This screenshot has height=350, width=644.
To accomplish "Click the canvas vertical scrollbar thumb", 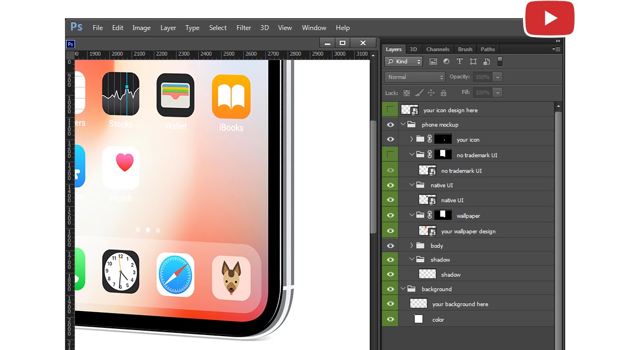I will click(373, 177).
